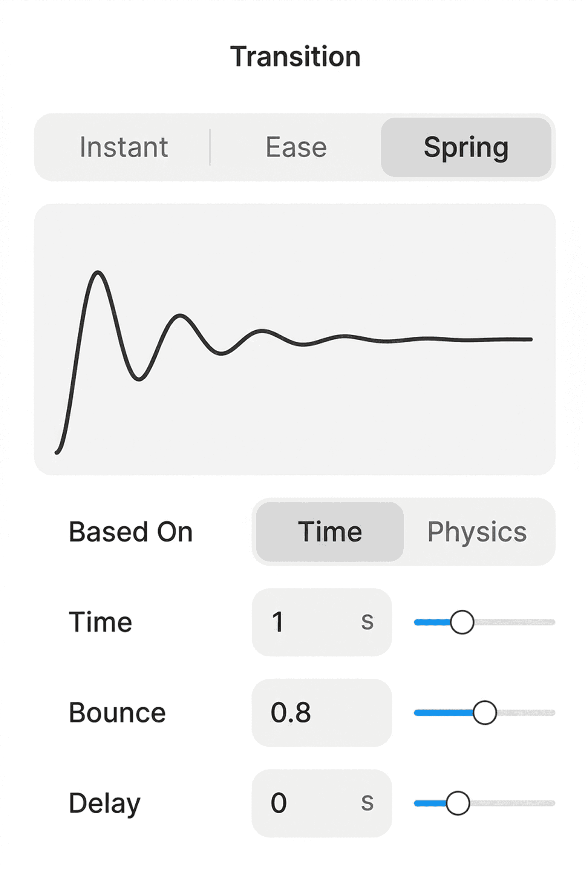Click the Bounce row label

(x=117, y=712)
